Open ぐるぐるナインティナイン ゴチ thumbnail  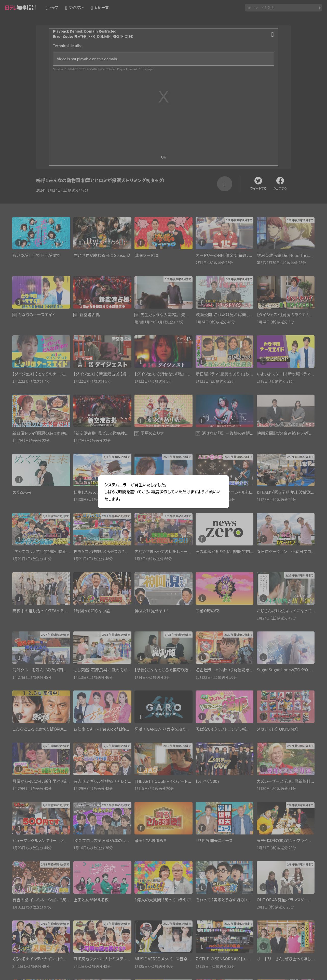[x=41, y=937]
